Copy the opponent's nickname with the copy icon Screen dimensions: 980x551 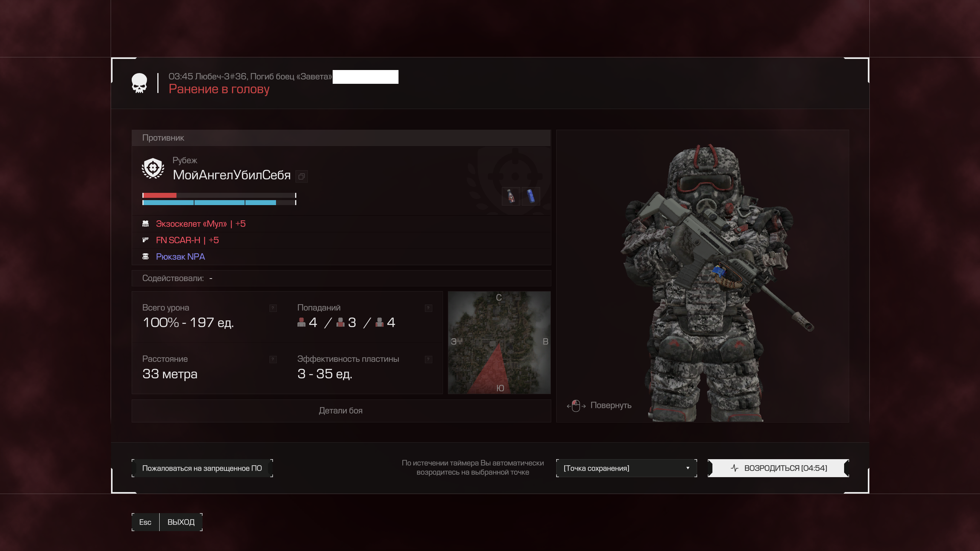302,176
